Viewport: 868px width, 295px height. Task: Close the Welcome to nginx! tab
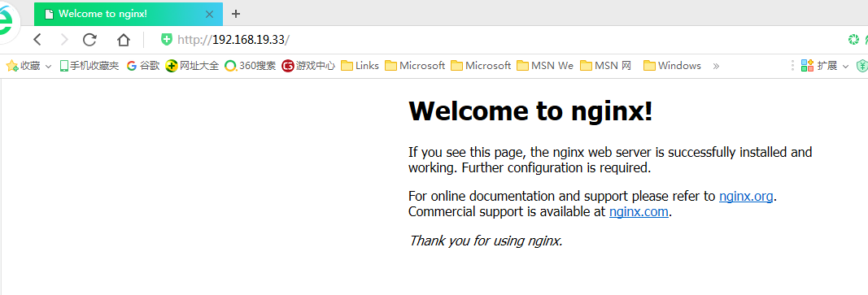[209, 15]
